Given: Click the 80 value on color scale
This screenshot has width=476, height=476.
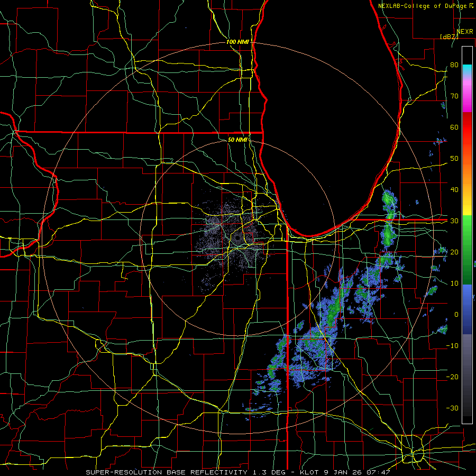Looking at the screenshot, I should (x=454, y=65).
